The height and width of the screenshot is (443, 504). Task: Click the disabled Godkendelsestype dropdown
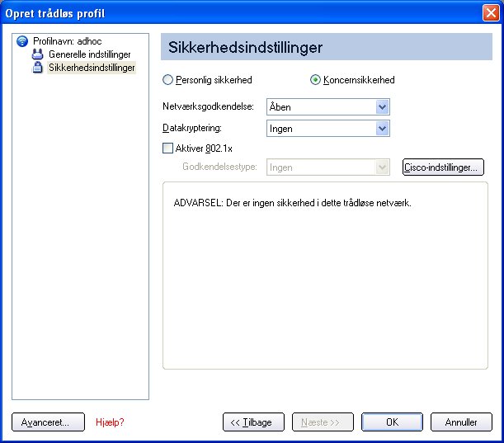pyautogui.click(x=328, y=167)
